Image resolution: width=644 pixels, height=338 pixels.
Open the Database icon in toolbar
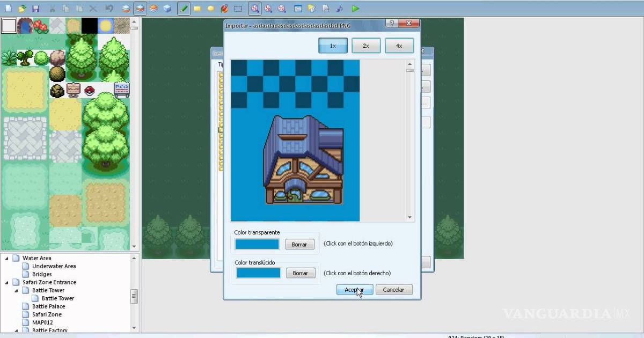298,9
